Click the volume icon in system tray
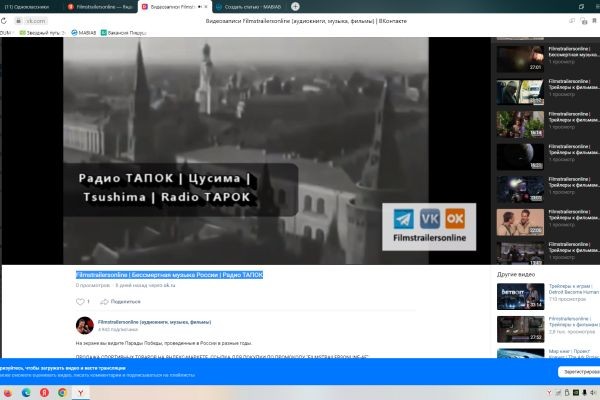This screenshot has height=400, width=600. (593, 393)
